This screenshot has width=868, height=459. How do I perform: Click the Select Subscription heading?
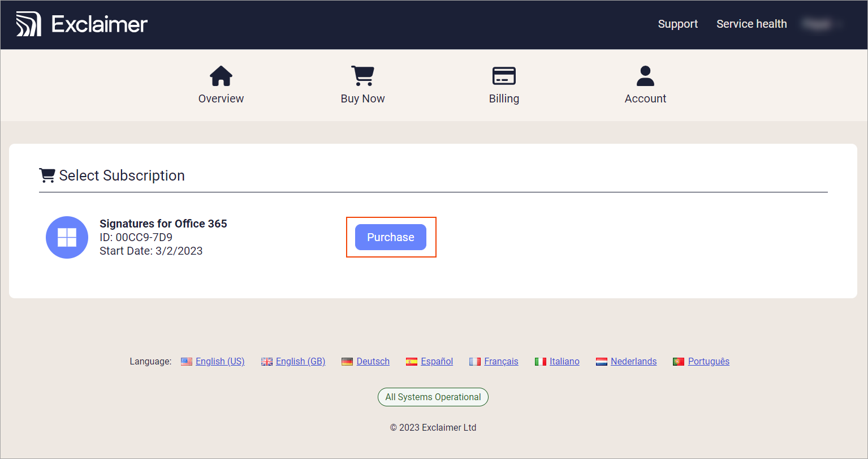click(122, 175)
